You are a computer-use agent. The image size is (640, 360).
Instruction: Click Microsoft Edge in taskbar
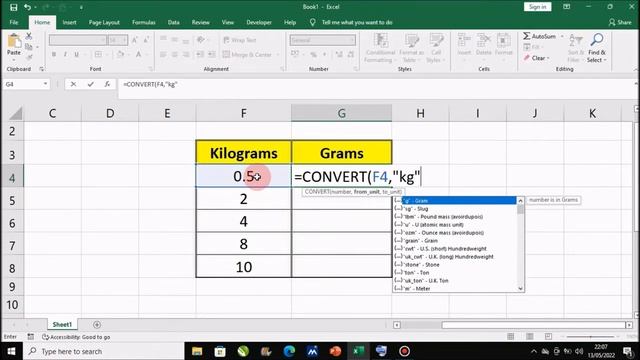coord(289,351)
